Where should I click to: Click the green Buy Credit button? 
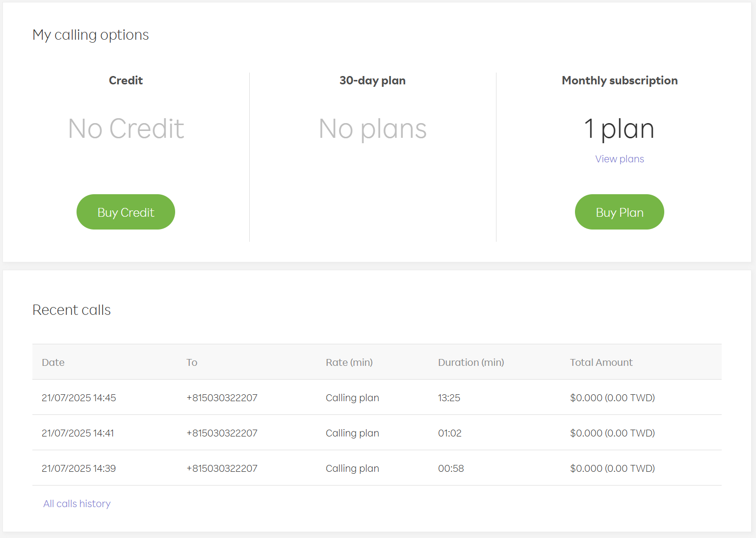click(126, 212)
